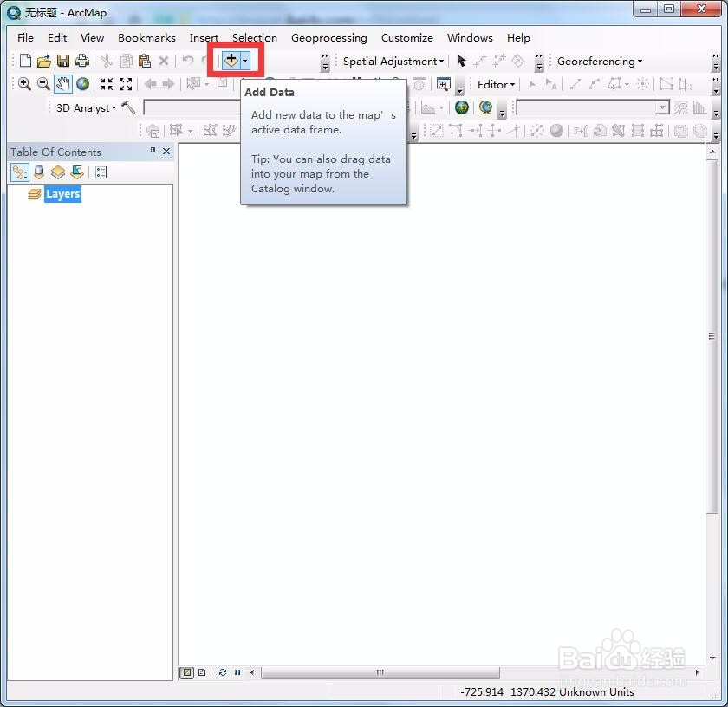Switch to List By Visibility

(x=58, y=172)
